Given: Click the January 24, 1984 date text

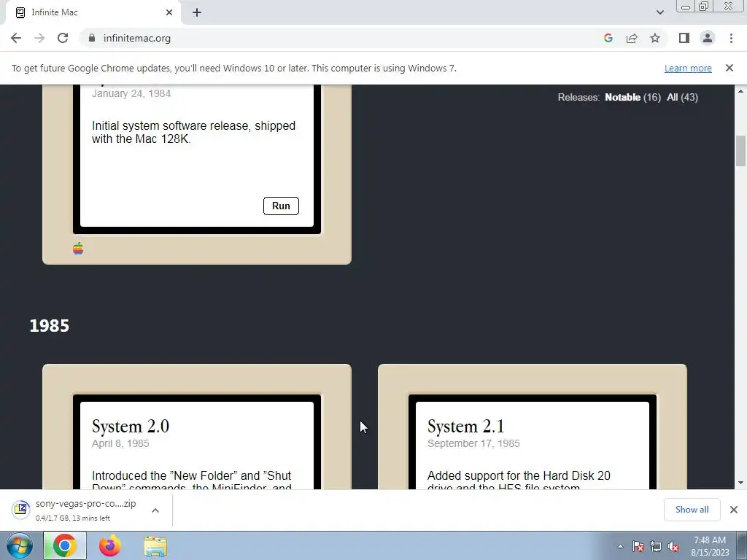Looking at the screenshot, I should coord(131,93).
